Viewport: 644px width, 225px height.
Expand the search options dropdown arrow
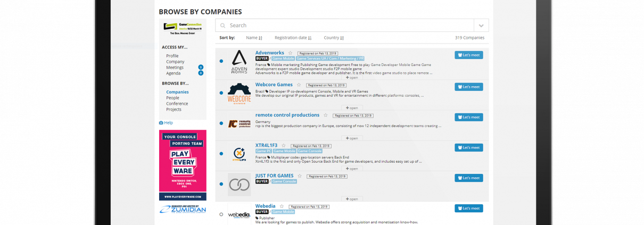481,26
